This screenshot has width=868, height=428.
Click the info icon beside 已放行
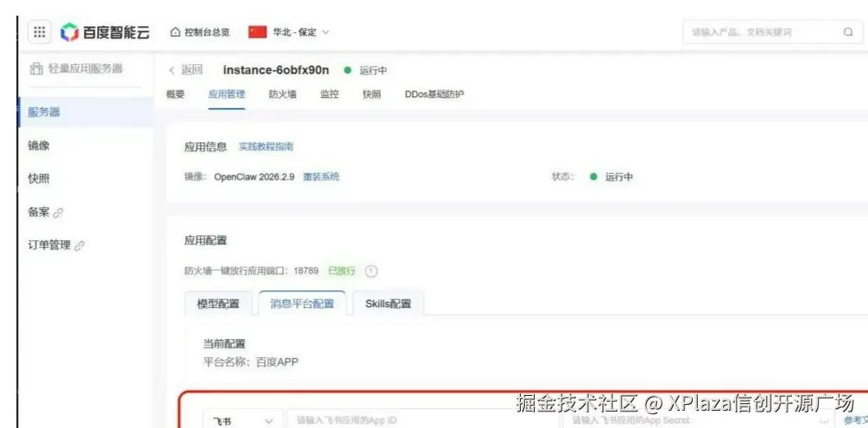(371, 272)
